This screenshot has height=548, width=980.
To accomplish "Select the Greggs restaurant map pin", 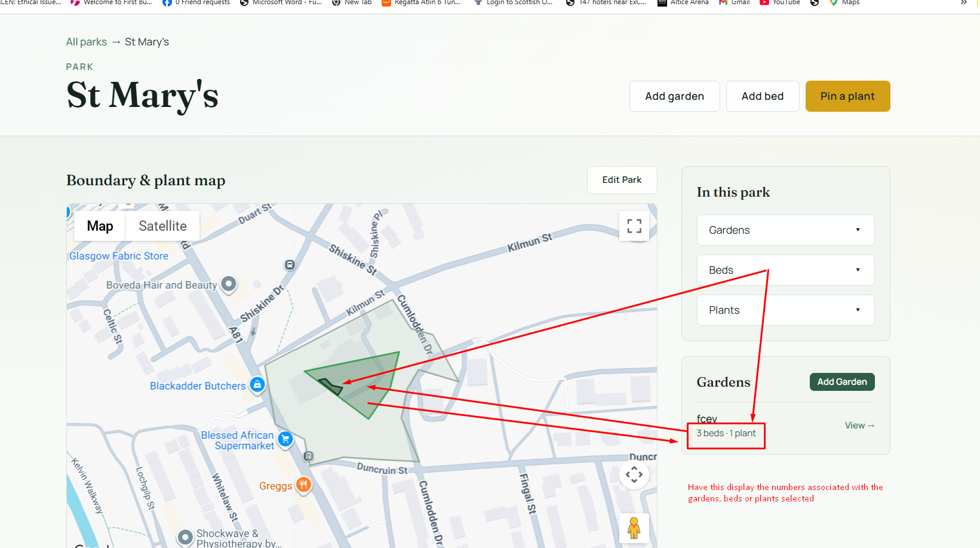I will coord(304,485).
